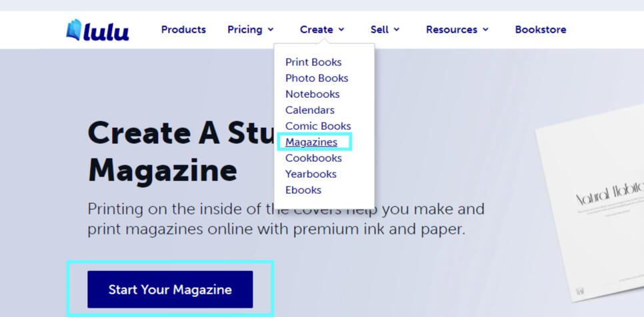
Task: Select Notebooks from the dropdown list
Action: pyautogui.click(x=313, y=95)
